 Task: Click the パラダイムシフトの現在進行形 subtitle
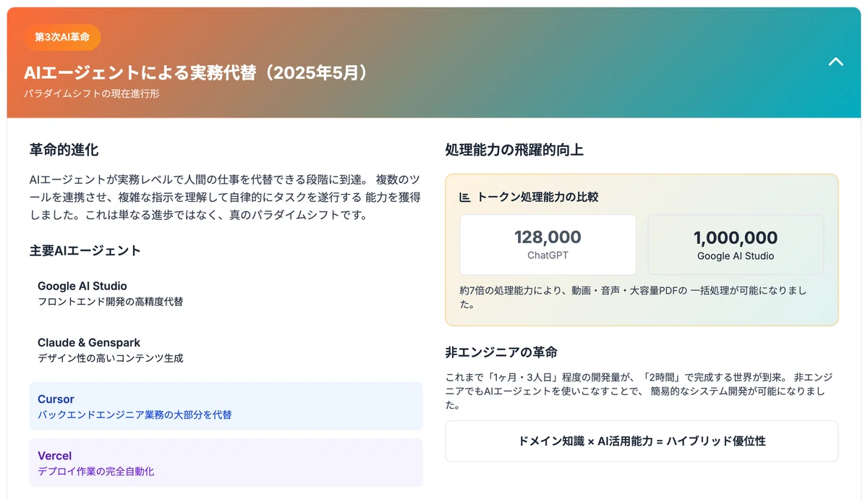tap(91, 94)
